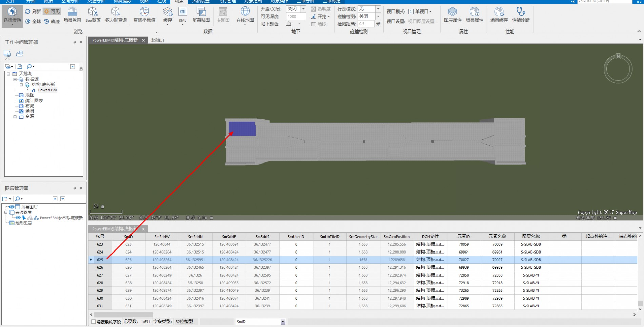The height and width of the screenshot is (327, 644).
Task: Open the 场景卷帘 scene swipe tool
Action: coord(73,15)
